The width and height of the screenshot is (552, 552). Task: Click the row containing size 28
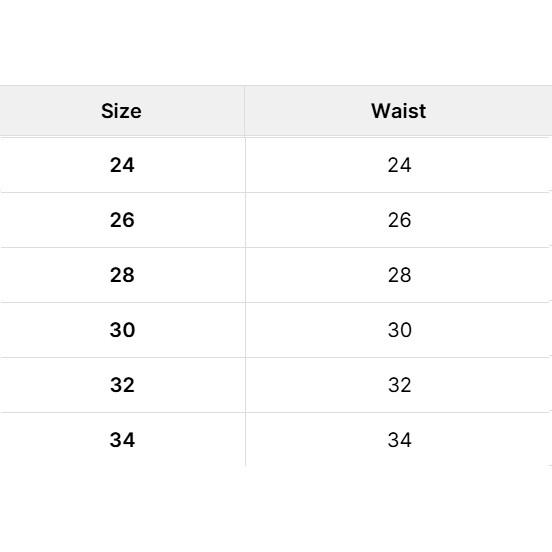click(x=276, y=275)
